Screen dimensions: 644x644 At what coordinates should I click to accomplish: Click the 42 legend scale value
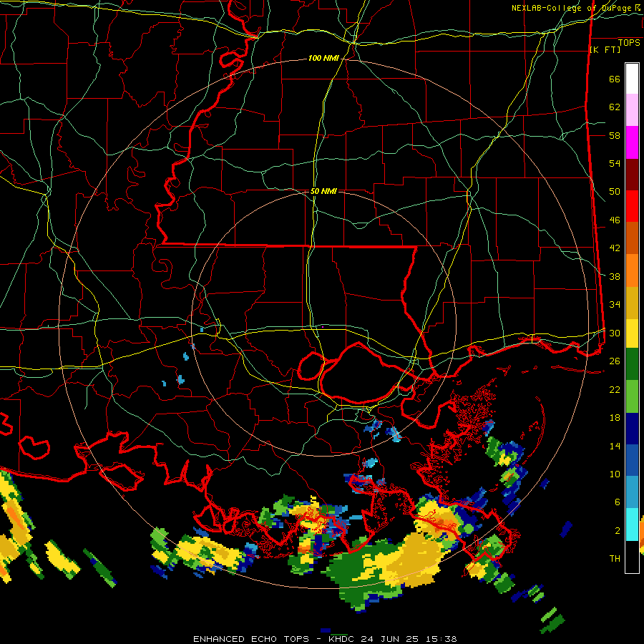tap(615, 248)
